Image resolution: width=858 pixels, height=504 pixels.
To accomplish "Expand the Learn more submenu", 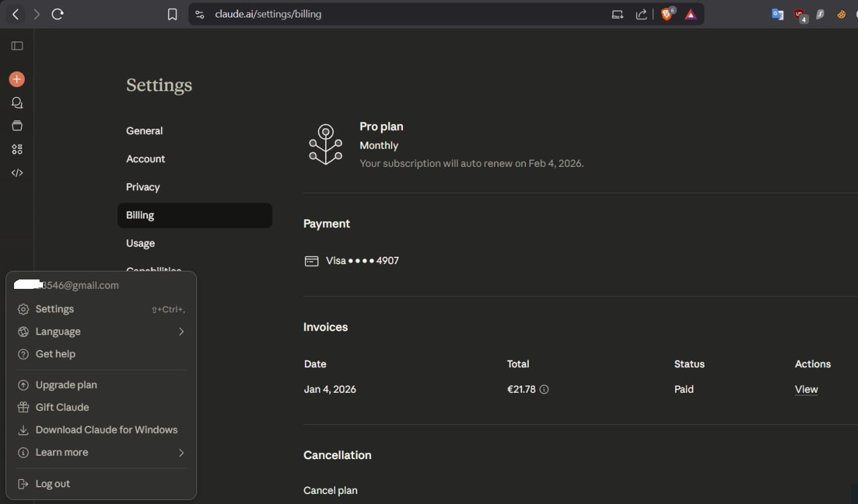I will (x=101, y=452).
